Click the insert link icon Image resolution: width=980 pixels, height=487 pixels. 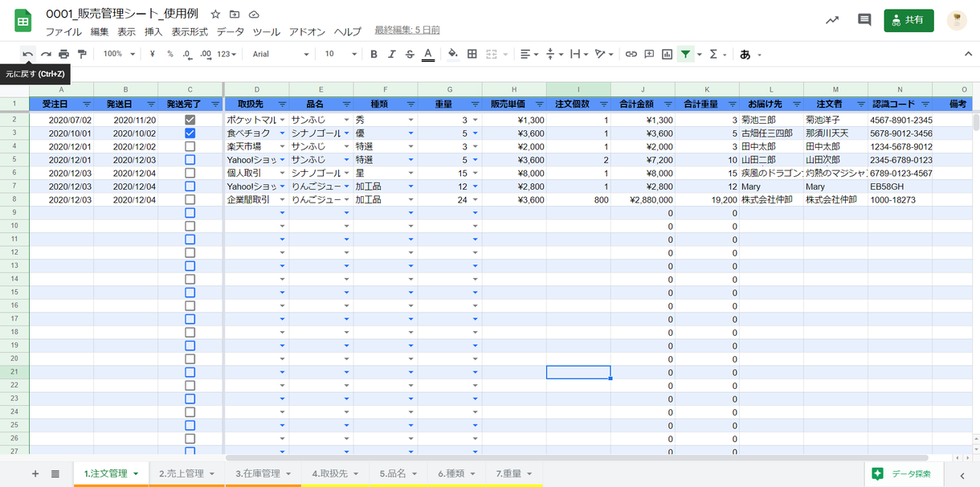[x=631, y=54]
